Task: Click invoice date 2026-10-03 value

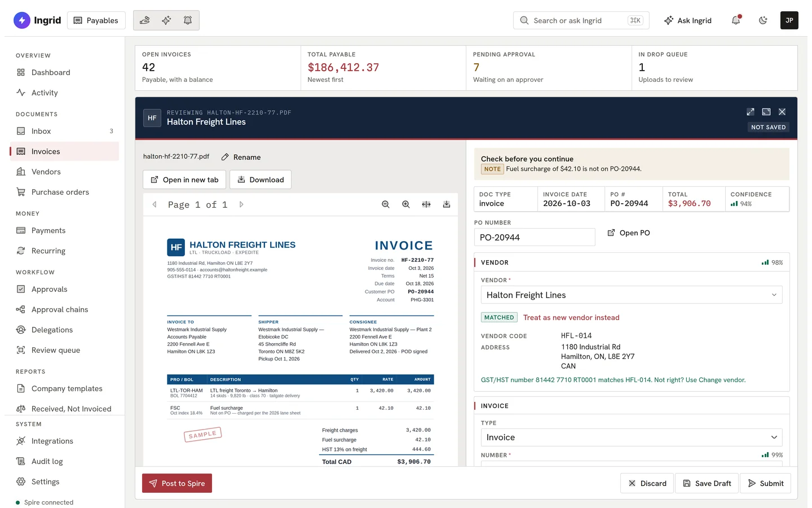Action: point(567,203)
